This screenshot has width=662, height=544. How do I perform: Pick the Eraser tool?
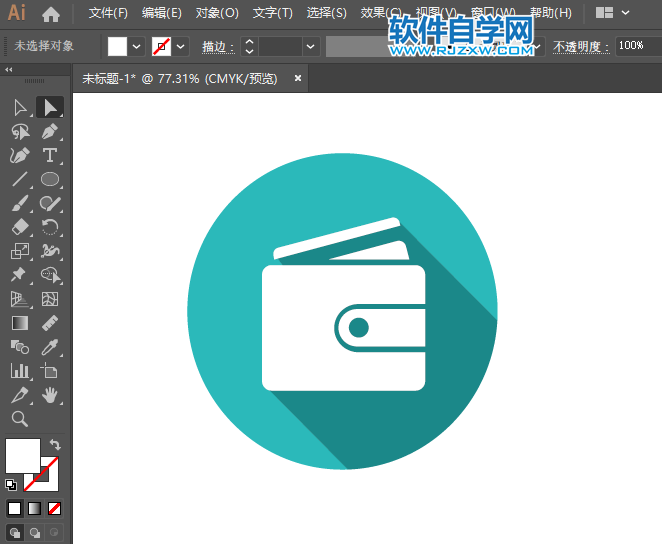20,227
